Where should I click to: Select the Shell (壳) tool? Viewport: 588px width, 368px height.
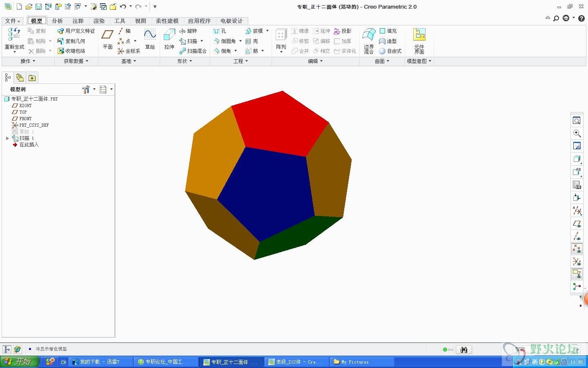click(252, 41)
